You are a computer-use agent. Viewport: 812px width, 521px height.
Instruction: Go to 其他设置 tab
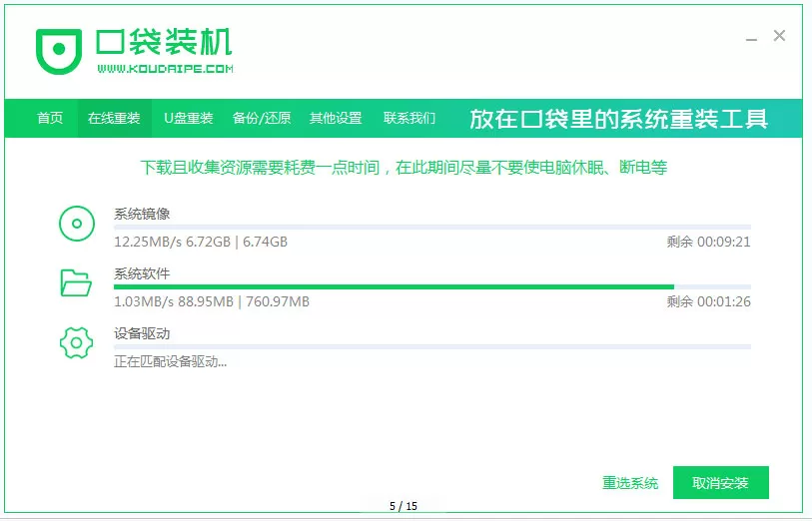pyautogui.click(x=336, y=118)
